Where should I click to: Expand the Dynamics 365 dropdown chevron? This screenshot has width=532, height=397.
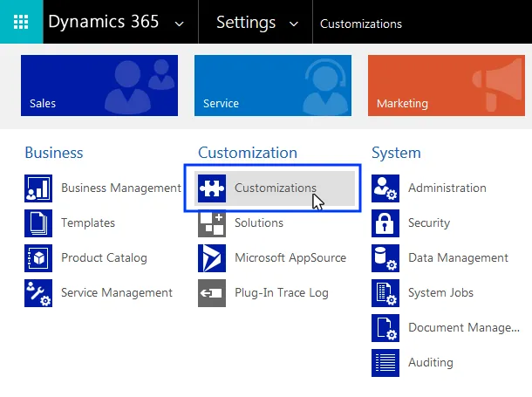click(179, 24)
